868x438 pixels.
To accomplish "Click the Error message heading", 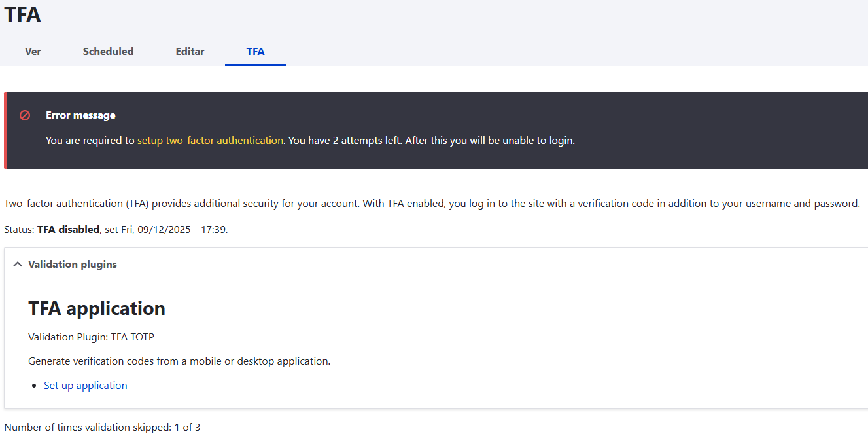I will click(80, 115).
